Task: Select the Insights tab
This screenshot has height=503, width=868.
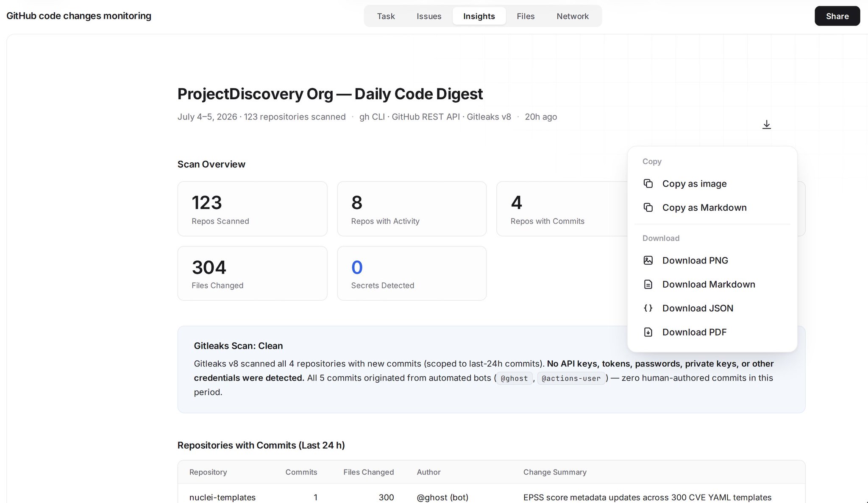Action: [479, 16]
